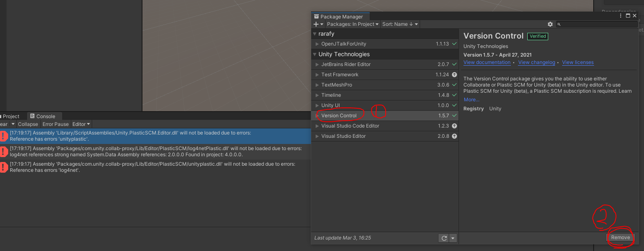Click the Verified badge
Image resolution: width=644 pixels, height=251 pixels.
[x=538, y=36]
